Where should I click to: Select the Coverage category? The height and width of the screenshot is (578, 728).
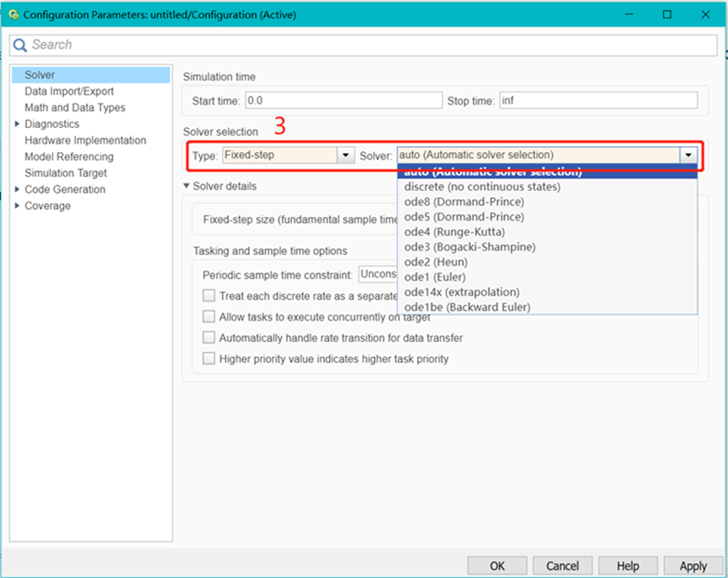pos(47,206)
